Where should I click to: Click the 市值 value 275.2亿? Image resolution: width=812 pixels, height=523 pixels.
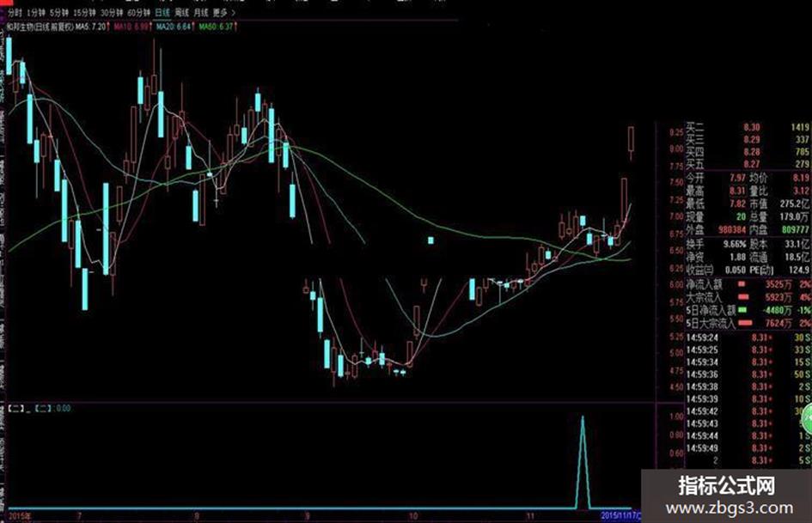pos(796,204)
